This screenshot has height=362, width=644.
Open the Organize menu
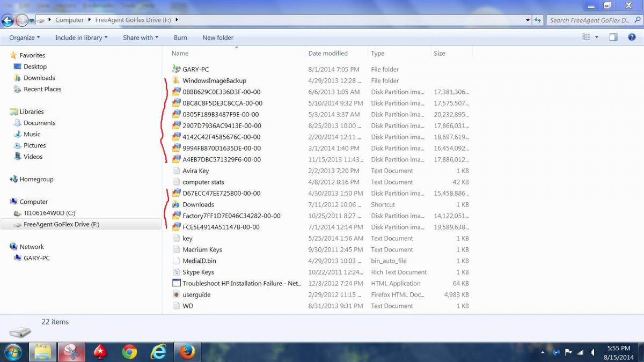click(25, 38)
